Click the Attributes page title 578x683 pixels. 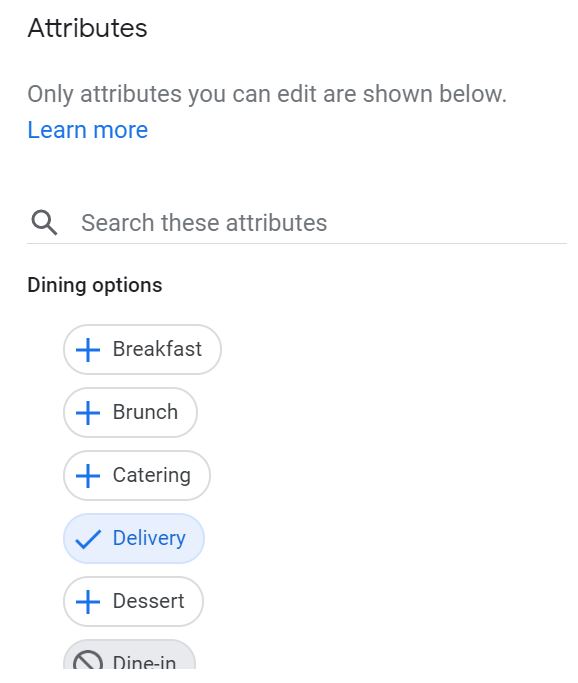[87, 28]
